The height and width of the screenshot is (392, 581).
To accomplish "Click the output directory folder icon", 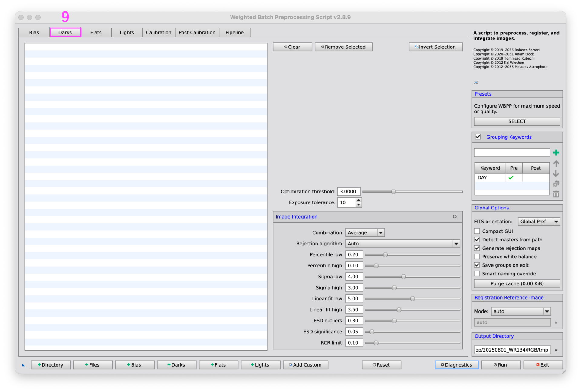I will point(556,350).
